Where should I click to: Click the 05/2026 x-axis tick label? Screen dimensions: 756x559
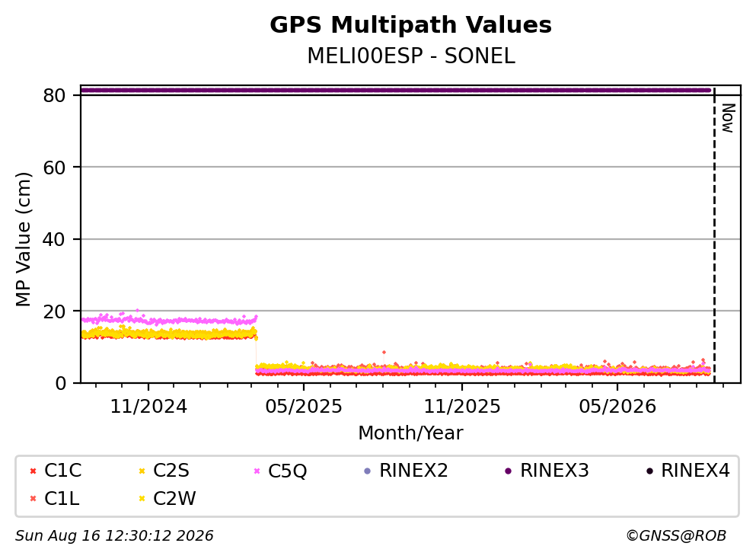(617, 407)
